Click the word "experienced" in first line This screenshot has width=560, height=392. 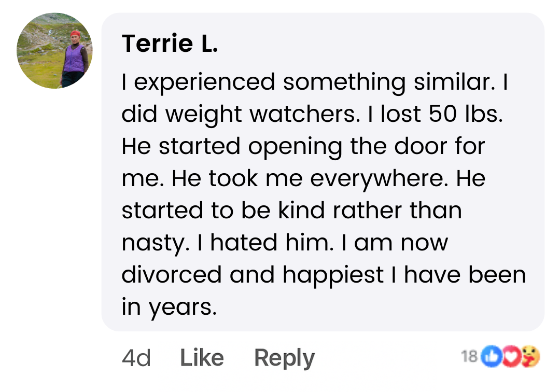point(205,83)
